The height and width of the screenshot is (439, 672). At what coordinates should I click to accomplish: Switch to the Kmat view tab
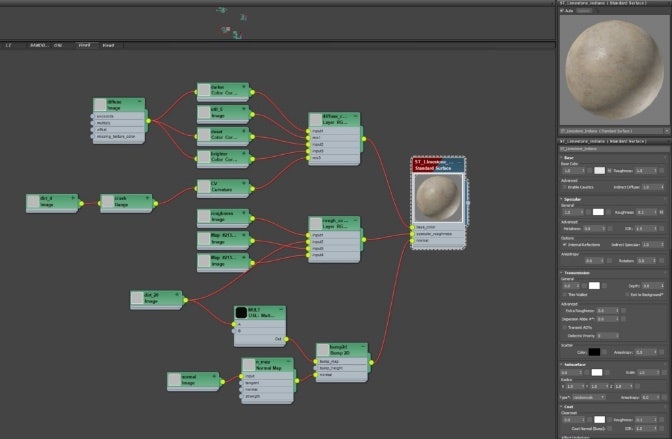[x=108, y=45]
